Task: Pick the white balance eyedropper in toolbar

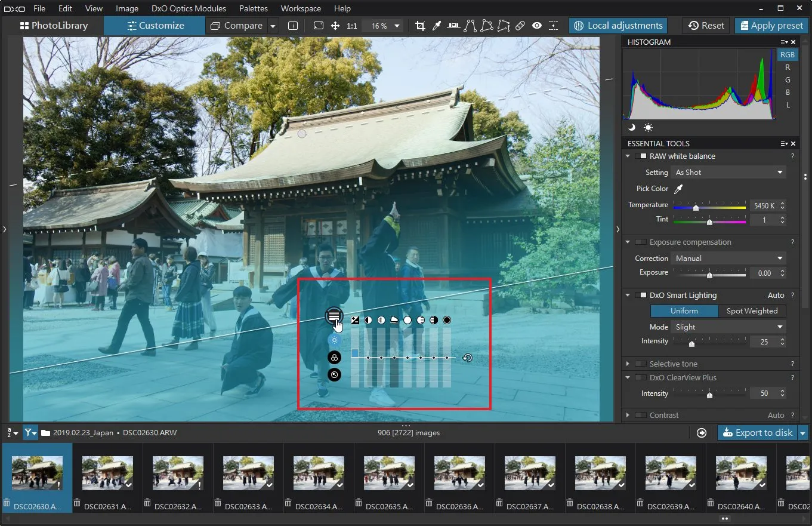Action: pos(437,26)
